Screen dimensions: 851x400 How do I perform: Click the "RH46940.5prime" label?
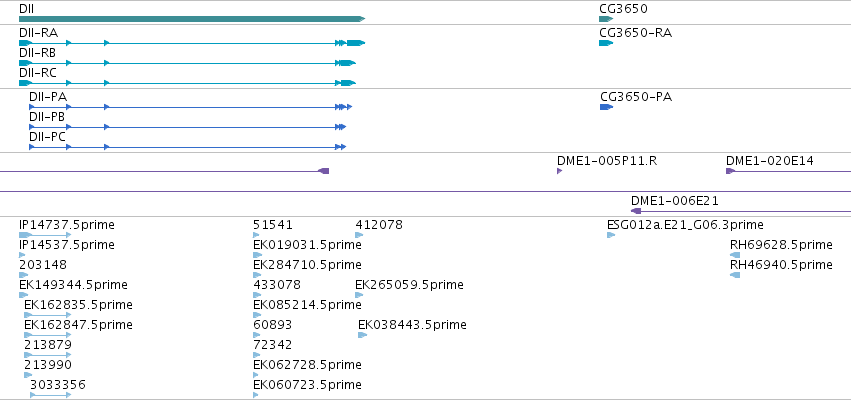782,265
